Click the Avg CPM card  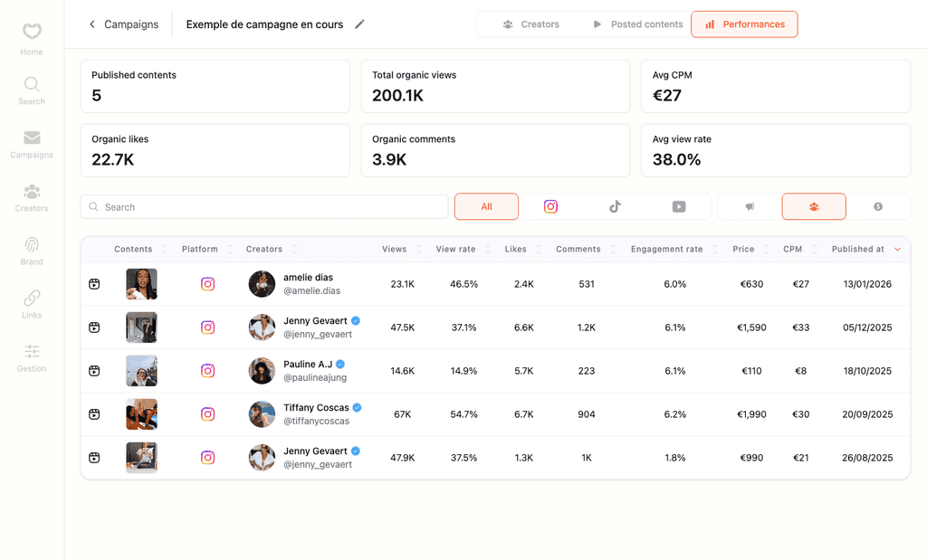coord(776,86)
